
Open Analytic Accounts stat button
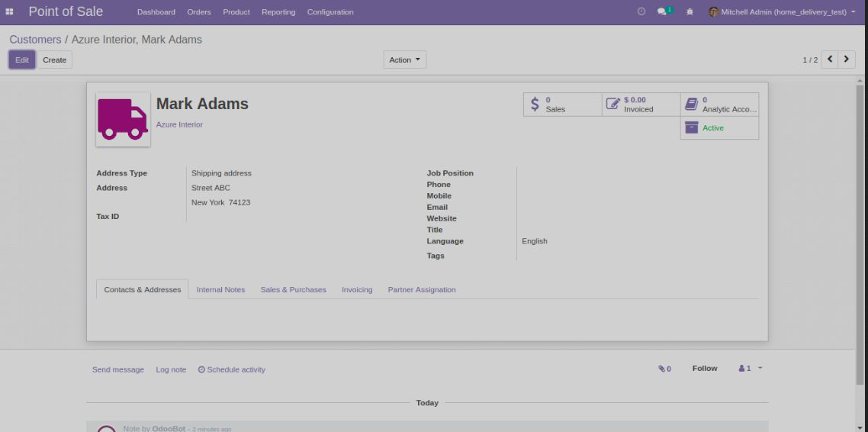pyautogui.click(x=719, y=104)
